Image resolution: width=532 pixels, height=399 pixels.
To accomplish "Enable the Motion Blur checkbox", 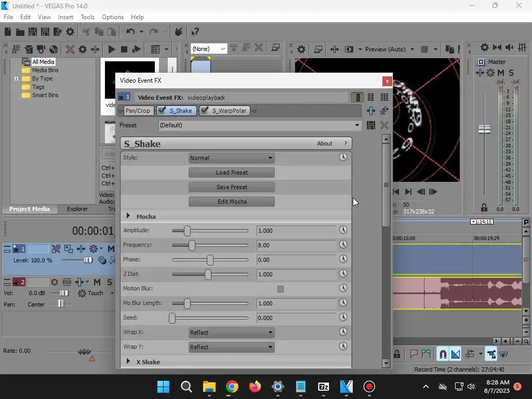I will pyautogui.click(x=280, y=289).
